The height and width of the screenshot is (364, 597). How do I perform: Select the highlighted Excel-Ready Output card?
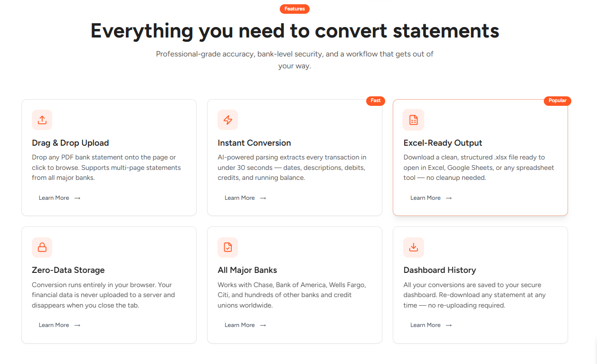pyautogui.click(x=480, y=158)
